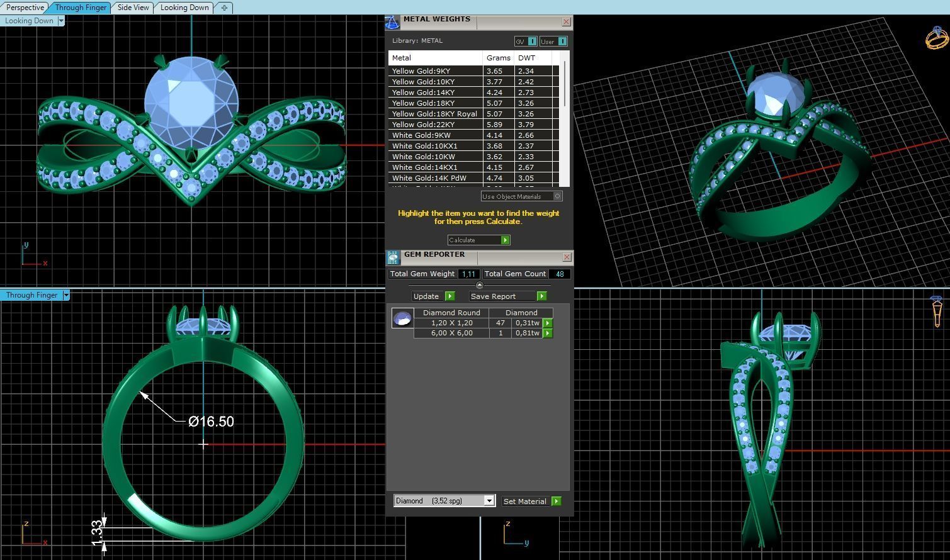Click the 1.33 thickness dimension label
The height and width of the screenshot is (560, 950).
(x=97, y=534)
